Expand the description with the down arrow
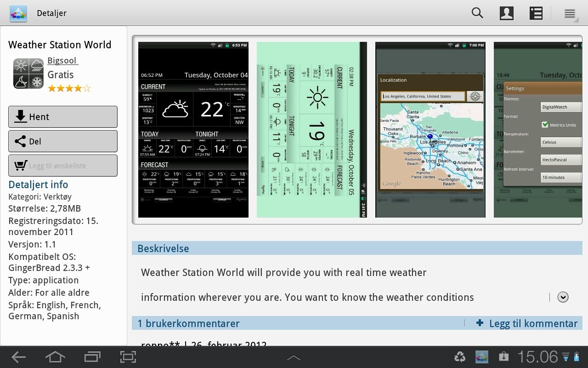588x368 pixels. click(563, 297)
